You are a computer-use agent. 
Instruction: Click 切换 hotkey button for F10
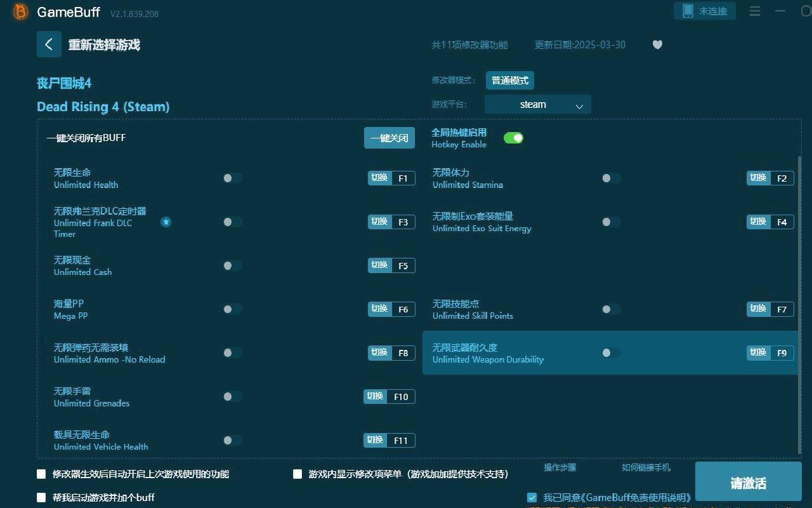(375, 396)
